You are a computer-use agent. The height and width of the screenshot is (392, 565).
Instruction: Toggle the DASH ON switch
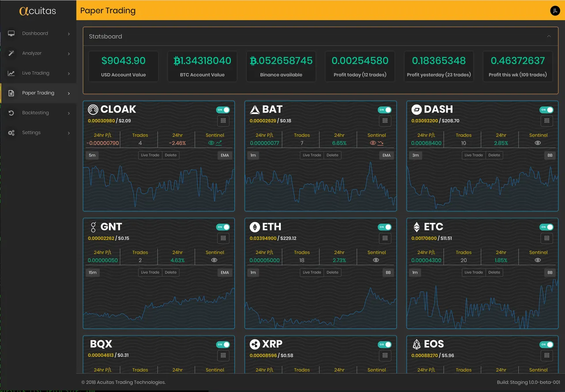pyautogui.click(x=547, y=109)
